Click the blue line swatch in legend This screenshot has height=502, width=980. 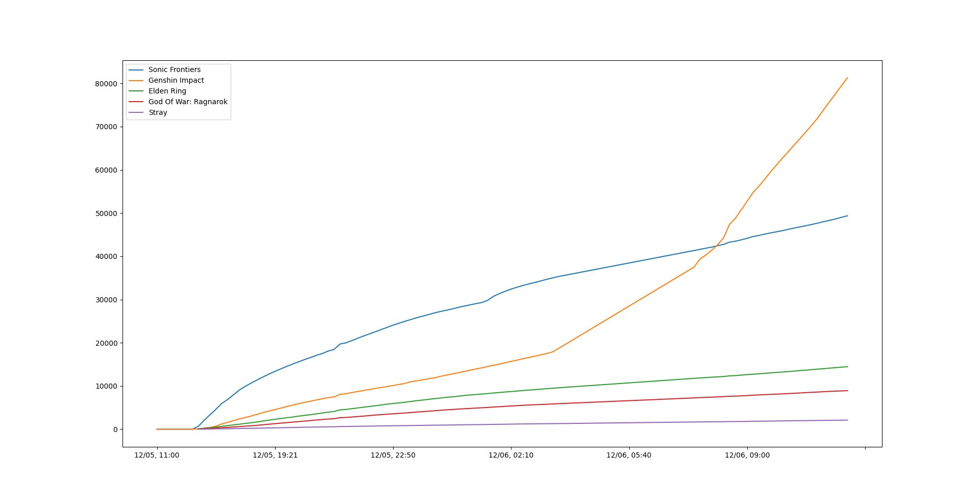click(x=136, y=69)
